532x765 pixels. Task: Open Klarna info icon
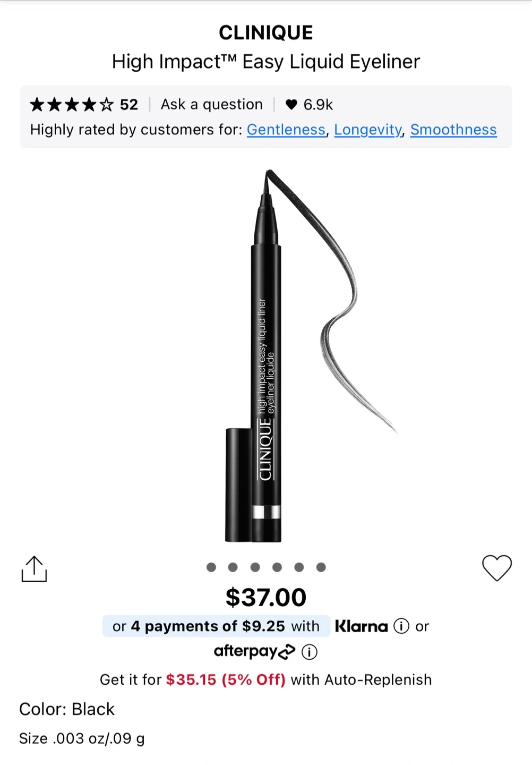(401, 626)
